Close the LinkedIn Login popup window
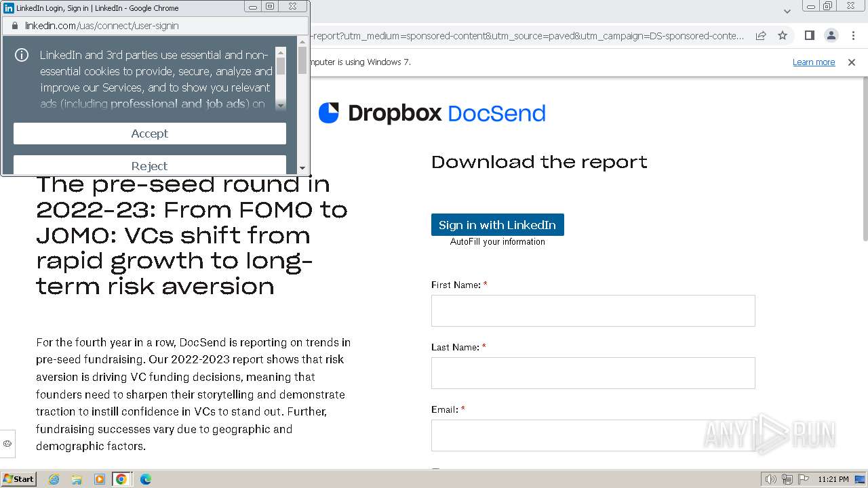The height and width of the screenshot is (488, 868). click(292, 7)
